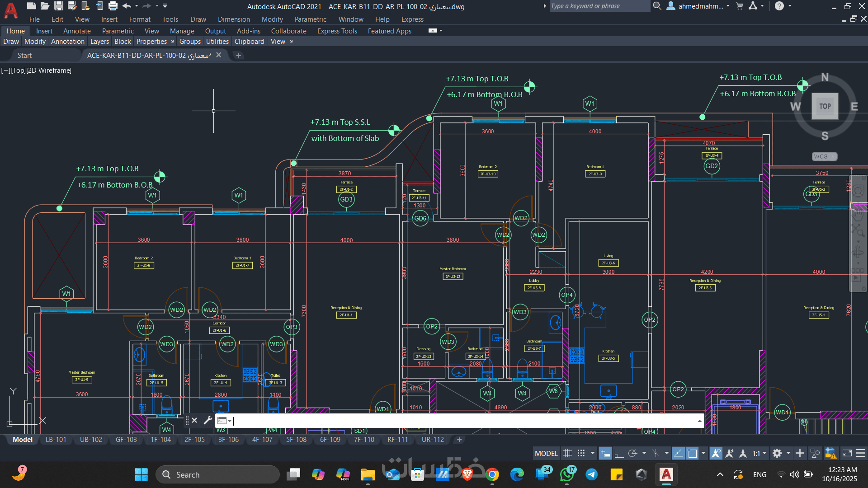Click the Plot (print) icon
The height and width of the screenshot is (488, 868).
[113, 6]
